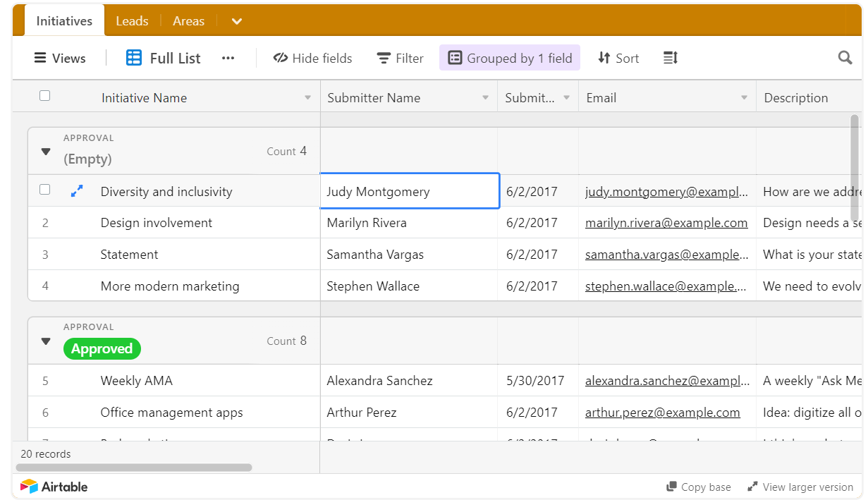Click the row height icon
Screen dimensions: 868x500
669,57
